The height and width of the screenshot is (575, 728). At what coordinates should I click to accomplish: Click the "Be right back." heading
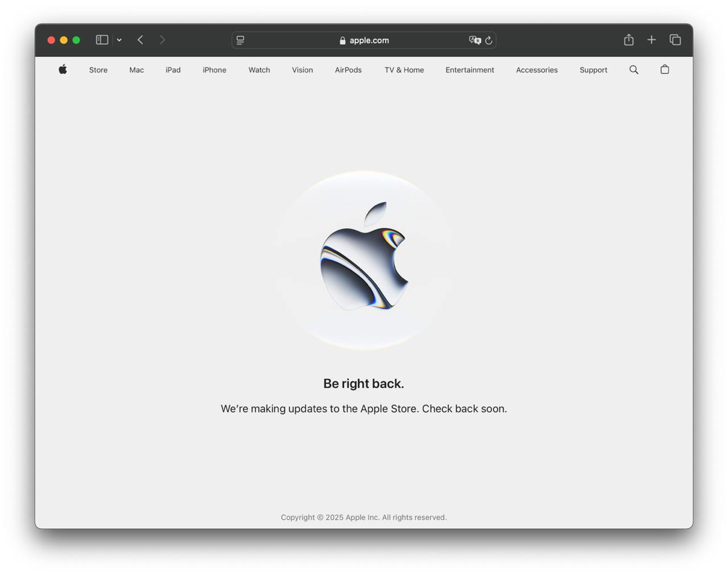tap(363, 384)
